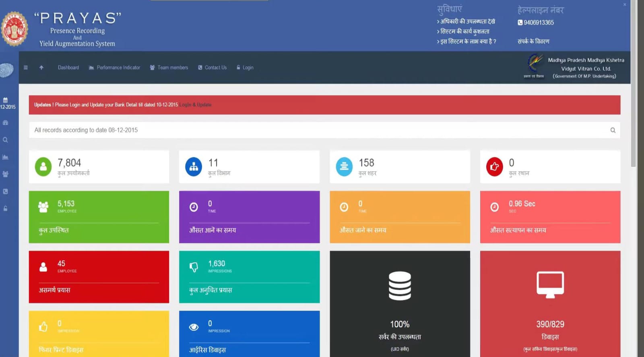Viewport: 644px width, 357px height.
Task: Click the sidebar area chart icon
Action: click(6, 157)
